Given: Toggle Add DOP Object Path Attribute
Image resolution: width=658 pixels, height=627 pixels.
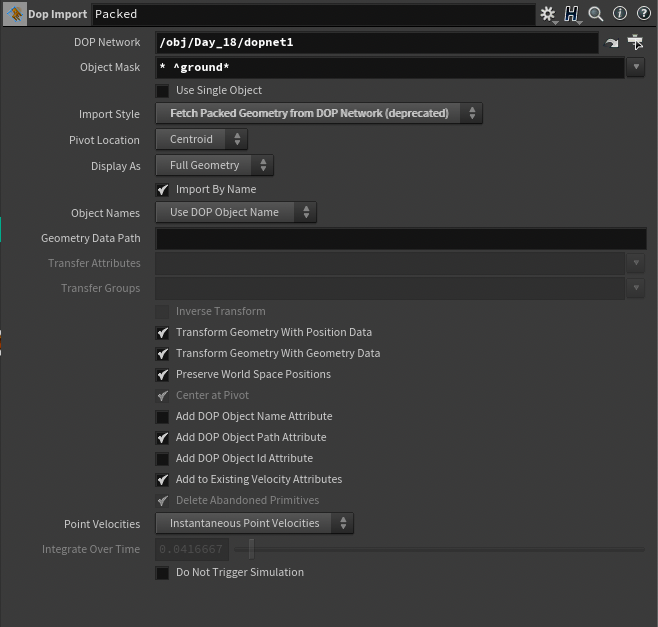Looking at the screenshot, I should pos(162,438).
